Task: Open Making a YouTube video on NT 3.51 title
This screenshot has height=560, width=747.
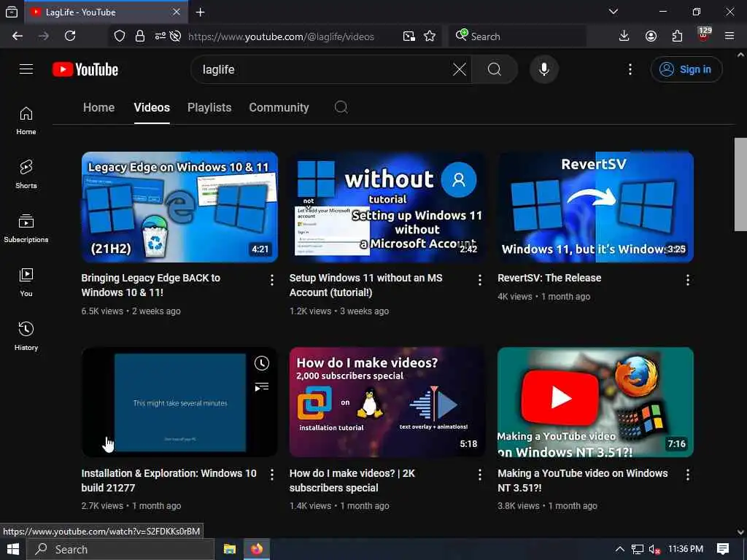Action: point(583,481)
